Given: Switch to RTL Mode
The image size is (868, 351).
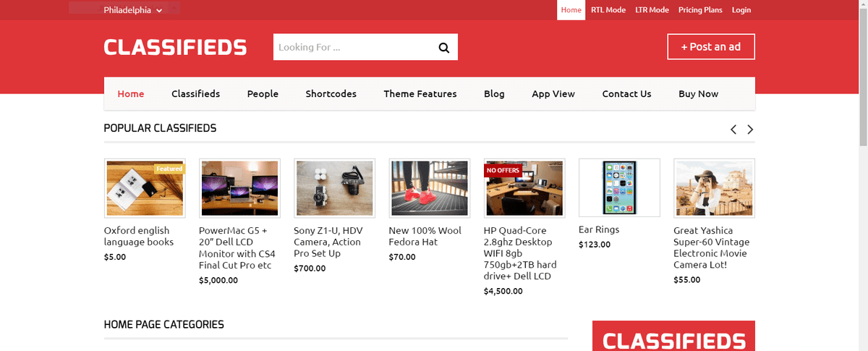Looking at the screenshot, I should pyautogui.click(x=608, y=10).
